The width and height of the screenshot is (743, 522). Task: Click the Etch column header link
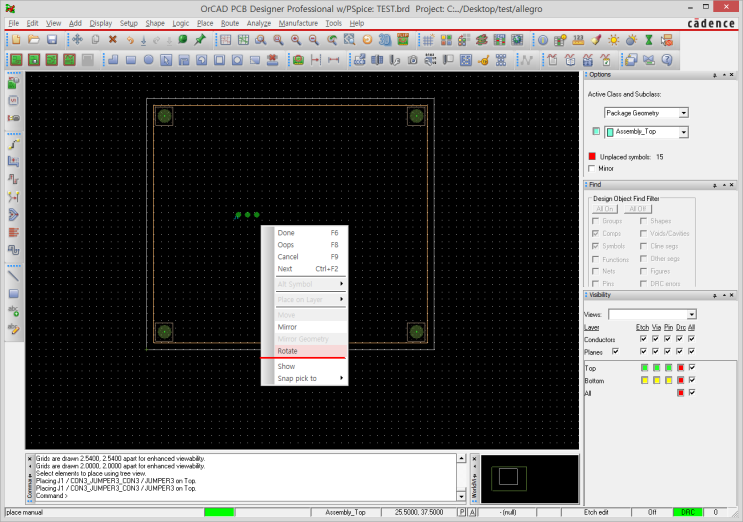point(642,327)
